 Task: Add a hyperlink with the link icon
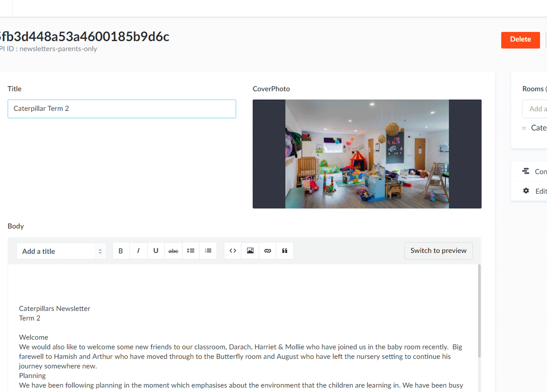point(268,251)
